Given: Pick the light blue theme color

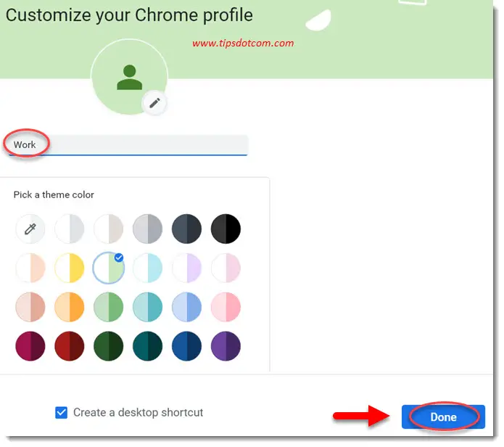Looking at the screenshot, I should [187, 307].
